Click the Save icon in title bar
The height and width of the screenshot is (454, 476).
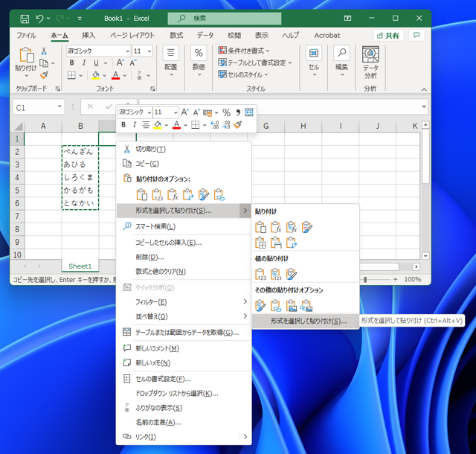coord(25,18)
